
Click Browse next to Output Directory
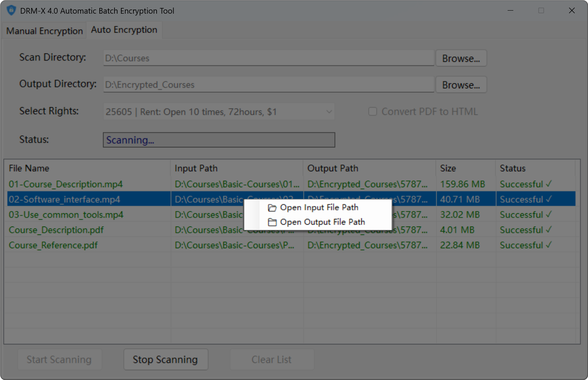461,84
